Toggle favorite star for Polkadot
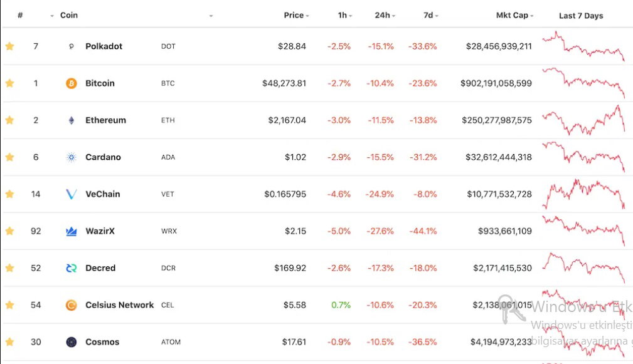The height and width of the screenshot is (364, 633). tap(9, 46)
